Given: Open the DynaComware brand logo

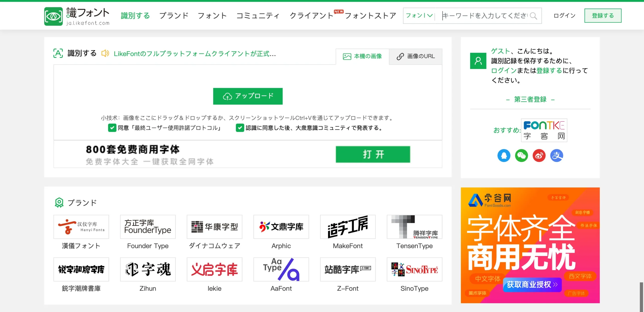Looking at the screenshot, I should pyautogui.click(x=215, y=227).
